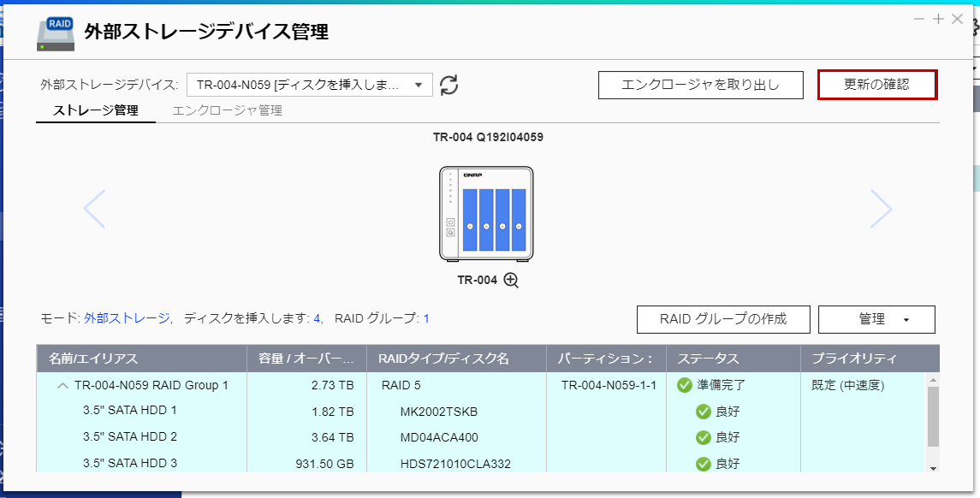980x498 pixels.
Task: Click the MD04ACA400 disk name
Action: 439,437
